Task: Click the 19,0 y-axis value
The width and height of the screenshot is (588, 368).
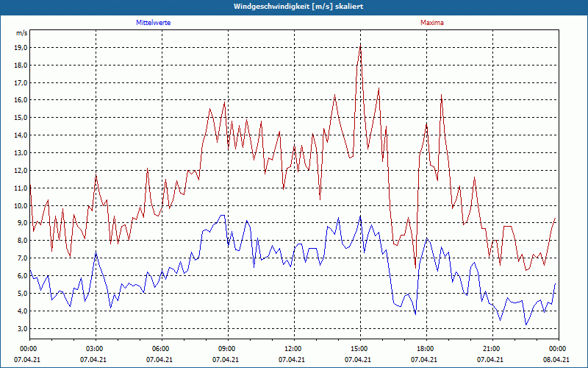Action: (x=21, y=48)
